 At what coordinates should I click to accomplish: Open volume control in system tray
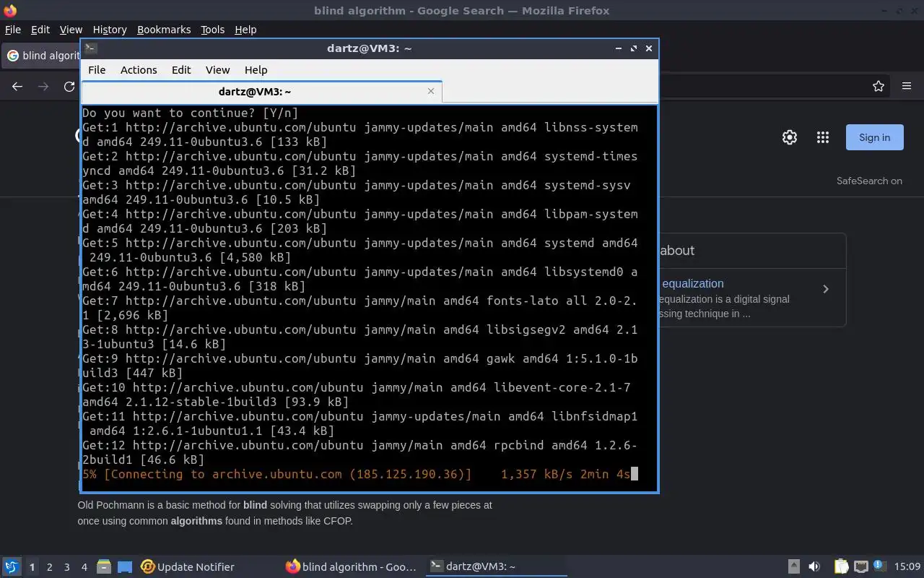pyautogui.click(x=814, y=566)
